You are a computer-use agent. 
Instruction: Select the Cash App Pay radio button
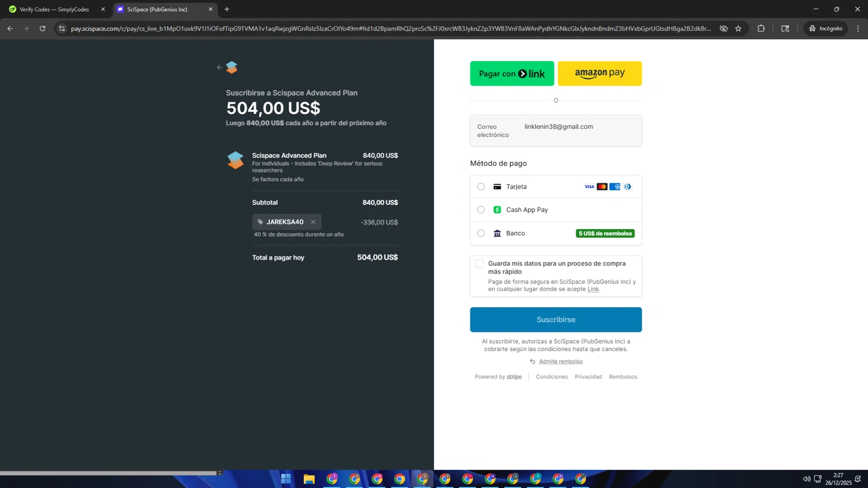pos(481,210)
